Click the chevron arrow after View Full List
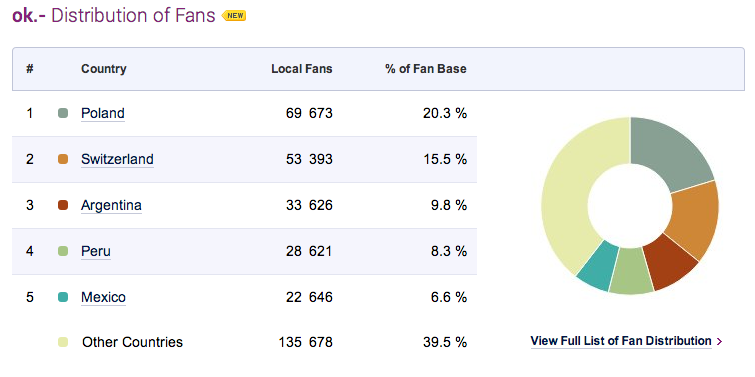Screen dimensions: 755x377 pos(719,341)
